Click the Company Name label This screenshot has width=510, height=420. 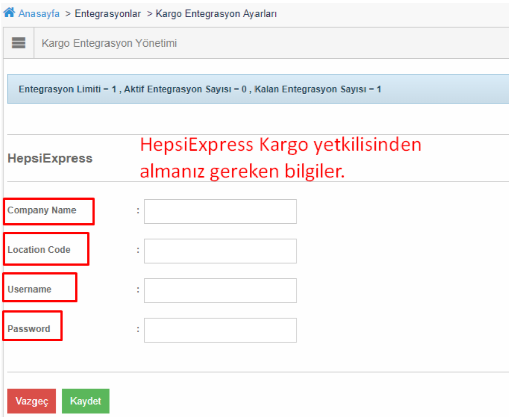(x=42, y=210)
